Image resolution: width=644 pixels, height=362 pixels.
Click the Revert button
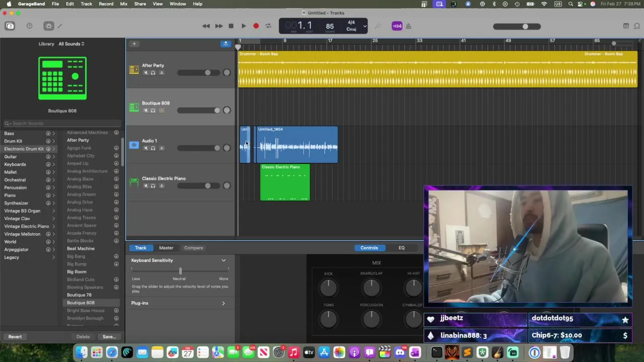coord(15,337)
